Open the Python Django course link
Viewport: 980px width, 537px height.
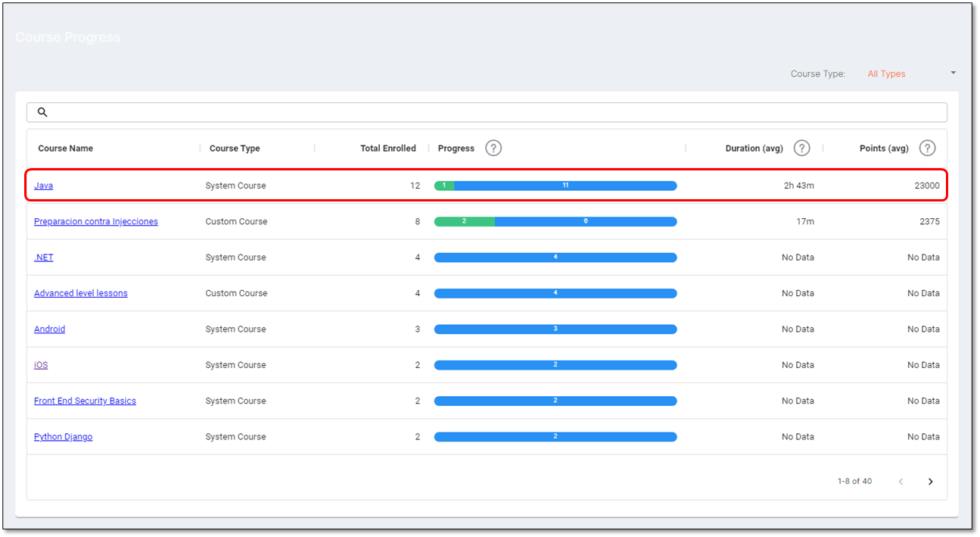(x=63, y=437)
